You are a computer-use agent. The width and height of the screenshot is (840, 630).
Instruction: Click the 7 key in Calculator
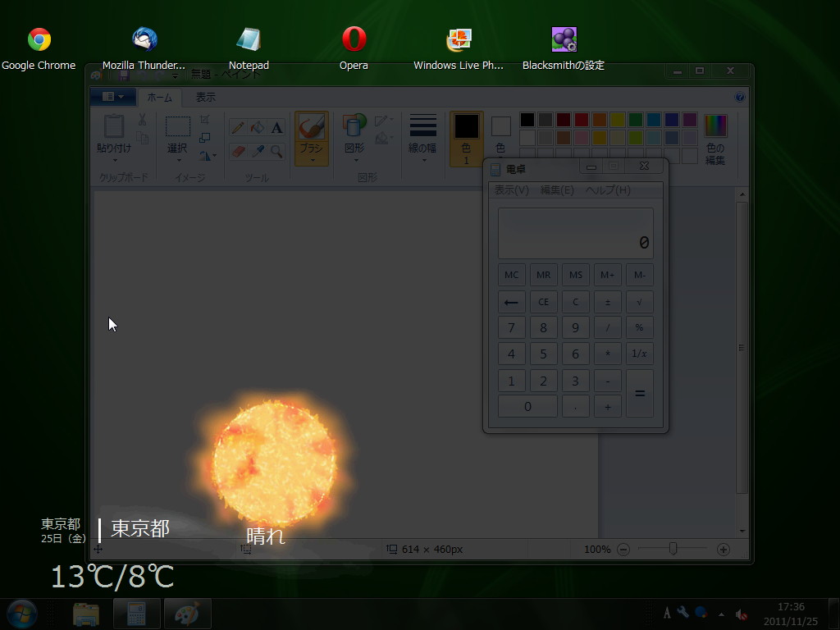[x=512, y=327]
